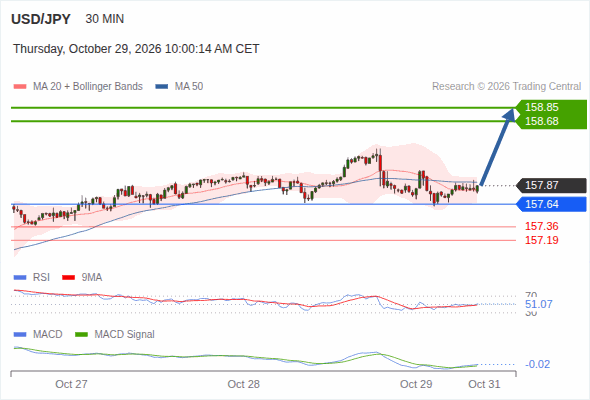Click the MACD Signal legend label
The height and width of the screenshot is (400, 590).
(125, 335)
